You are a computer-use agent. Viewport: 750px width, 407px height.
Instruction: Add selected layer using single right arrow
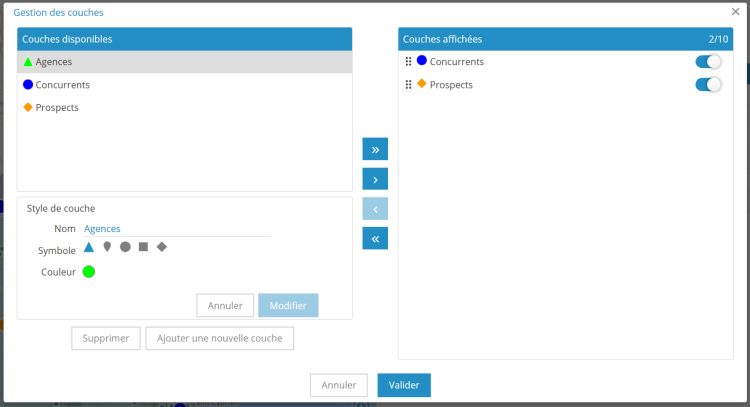(375, 179)
